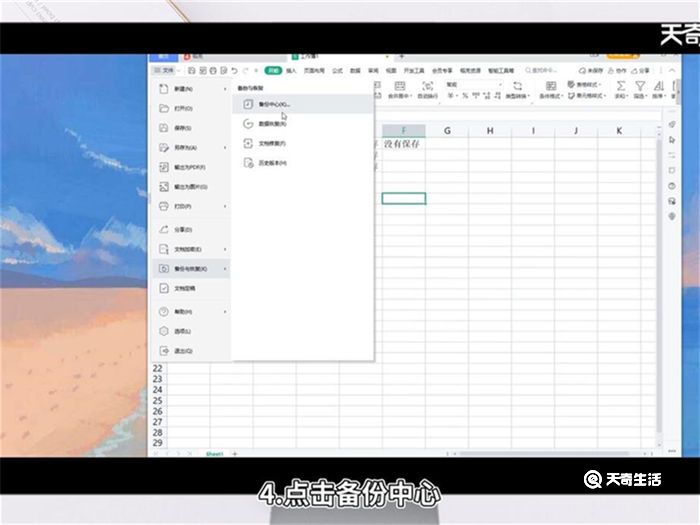Click the Sum (求和) sigma icon
This screenshot has height=525, width=700.
point(621,85)
